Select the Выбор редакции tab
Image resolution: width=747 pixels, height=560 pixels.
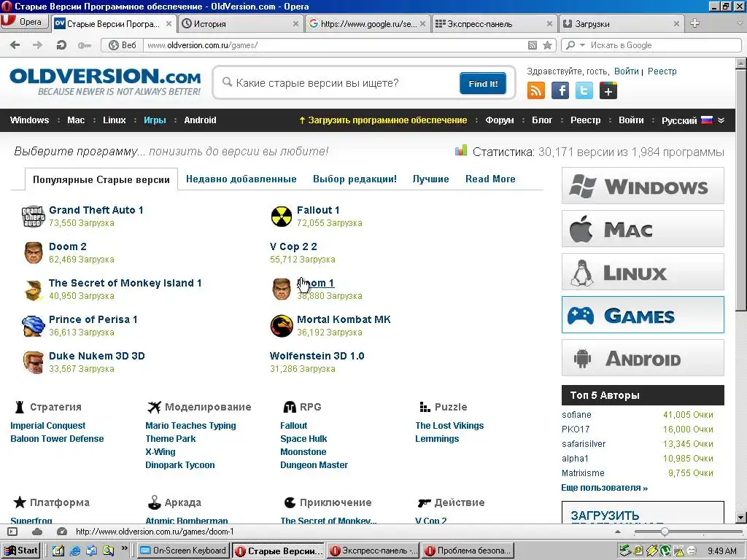coord(355,179)
